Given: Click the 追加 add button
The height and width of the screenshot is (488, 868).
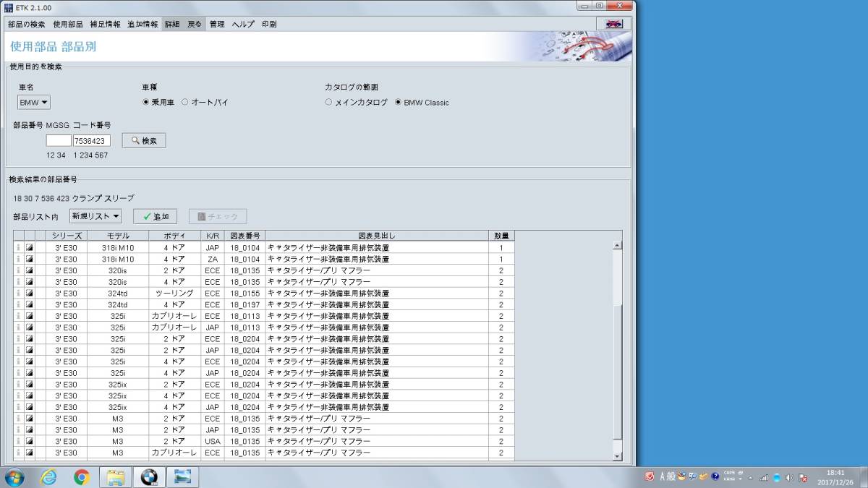Looking at the screenshot, I should [156, 216].
